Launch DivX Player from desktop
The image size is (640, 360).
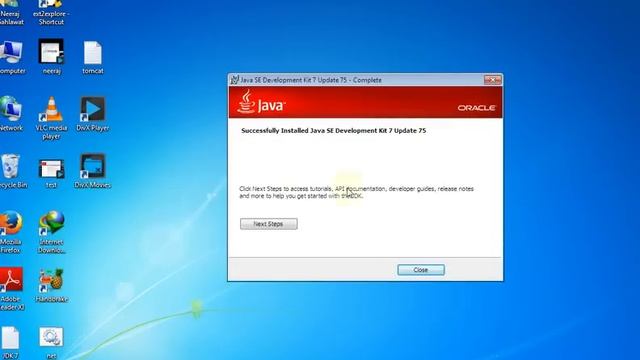(x=93, y=114)
